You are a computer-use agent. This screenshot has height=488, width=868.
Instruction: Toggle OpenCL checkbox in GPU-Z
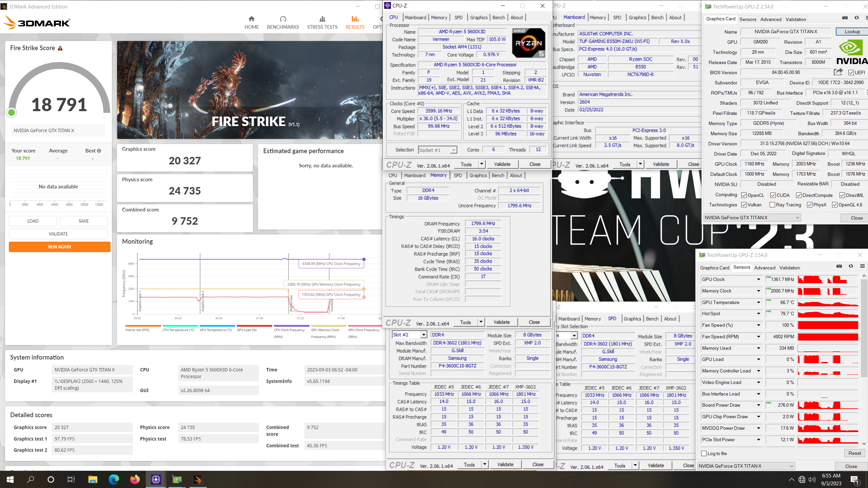click(x=744, y=195)
